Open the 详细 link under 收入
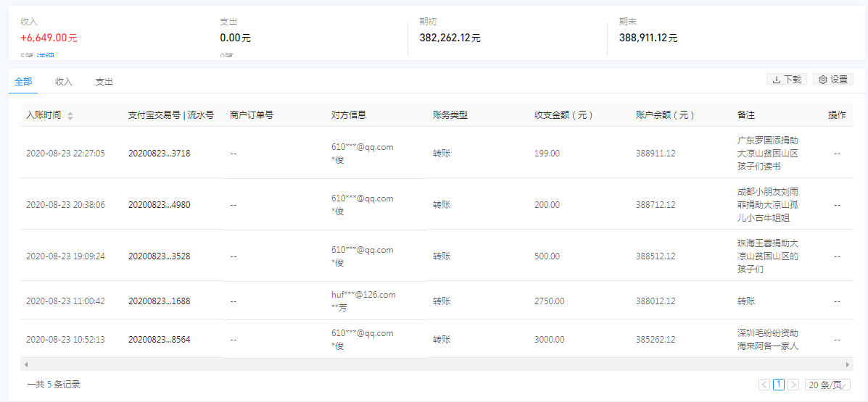This screenshot has width=868, height=402. click(x=45, y=56)
